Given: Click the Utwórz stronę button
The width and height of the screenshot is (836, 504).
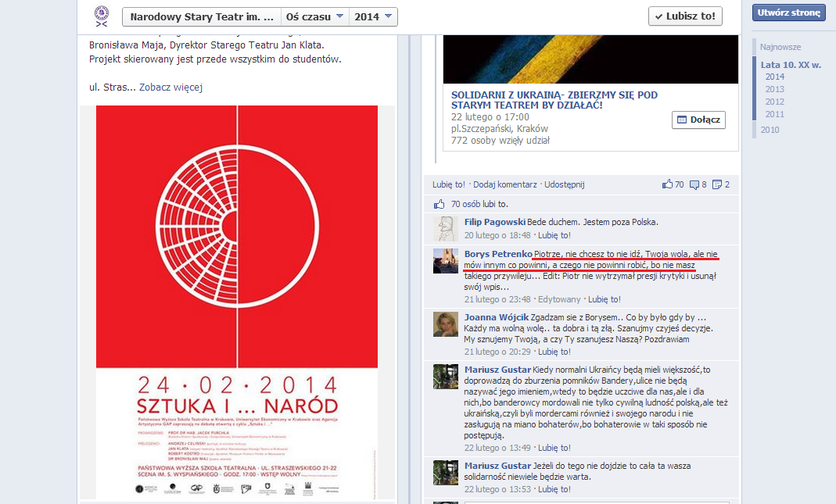Looking at the screenshot, I should (x=788, y=13).
